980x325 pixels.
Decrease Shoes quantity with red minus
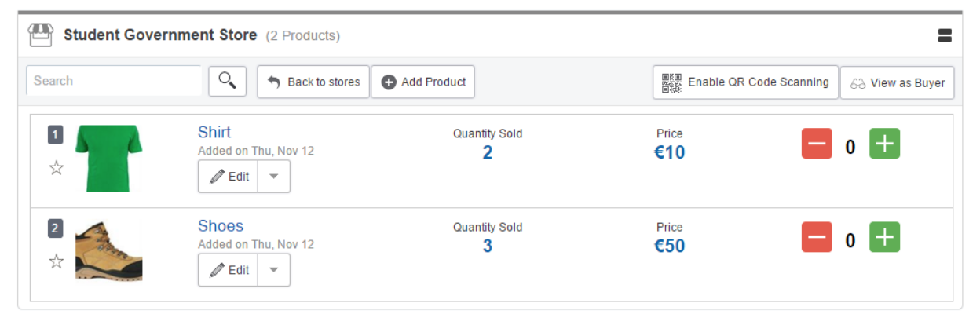pos(817,238)
